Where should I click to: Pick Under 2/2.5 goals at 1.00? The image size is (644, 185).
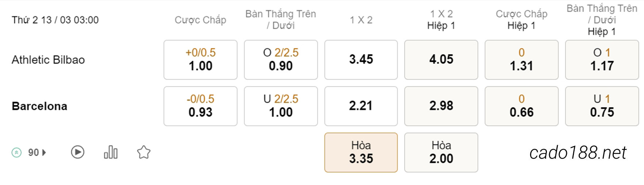click(281, 106)
